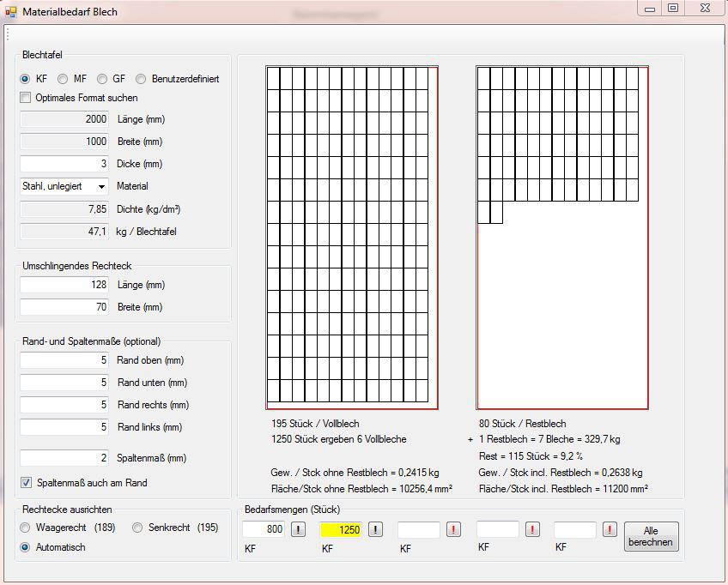Uncheck Spaltenmaß auch am Rand
The height and width of the screenshot is (585, 728).
point(26,483)
